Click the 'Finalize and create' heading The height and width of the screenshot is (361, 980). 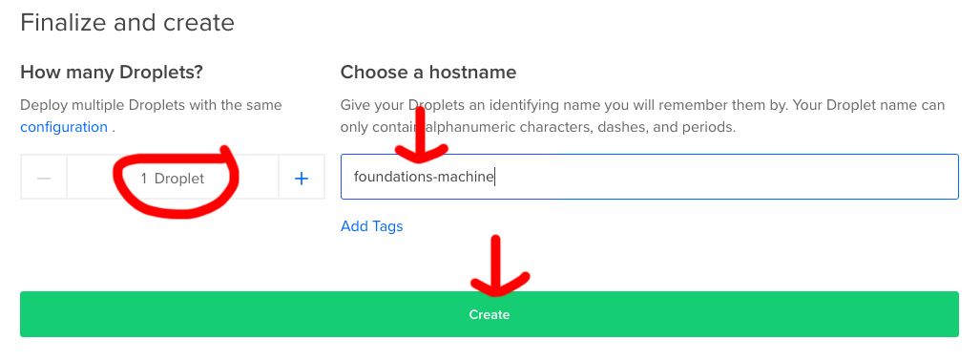128,23
